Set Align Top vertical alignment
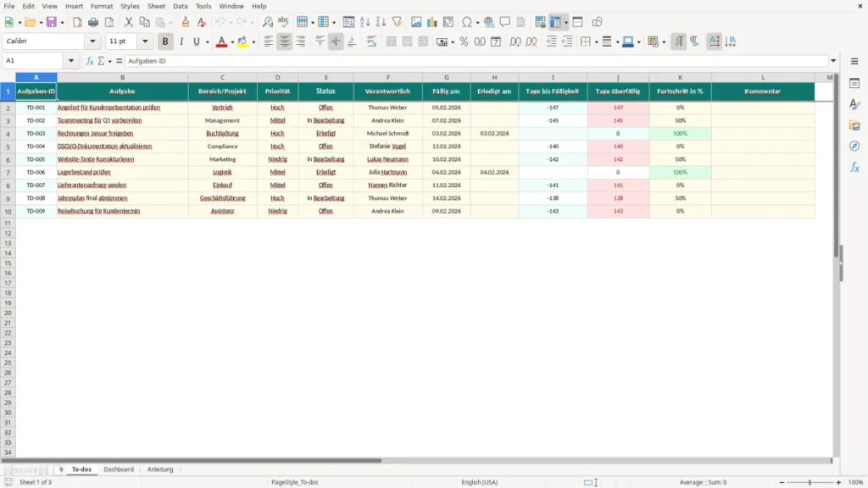Image resolution: width=868 pixels, height=488 pixels. tap(320, 42)
